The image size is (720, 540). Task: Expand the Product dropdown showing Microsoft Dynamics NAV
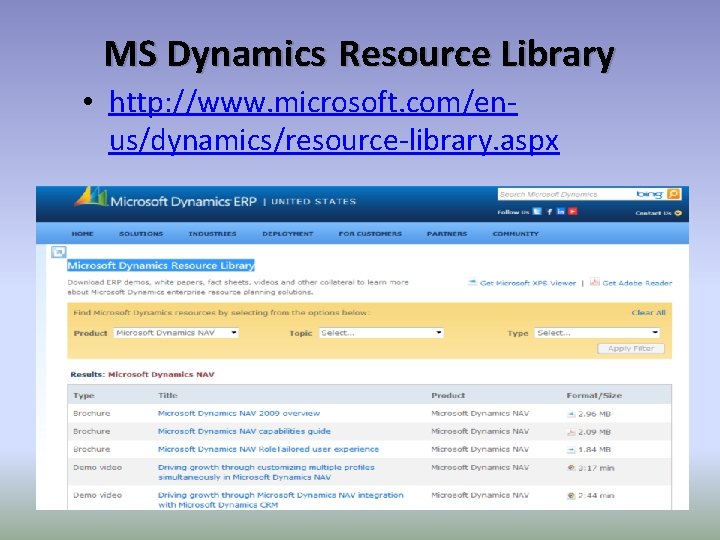tap(176, 333)
